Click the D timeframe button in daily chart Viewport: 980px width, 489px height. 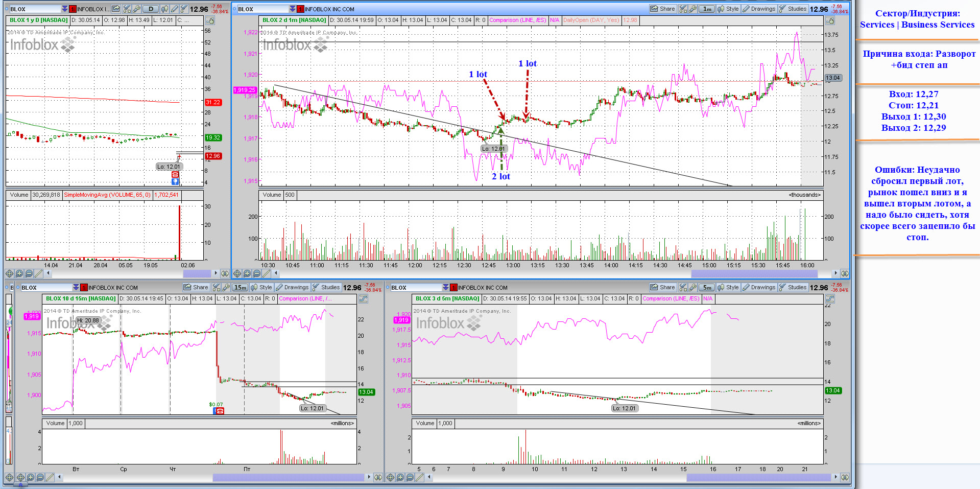151,9
